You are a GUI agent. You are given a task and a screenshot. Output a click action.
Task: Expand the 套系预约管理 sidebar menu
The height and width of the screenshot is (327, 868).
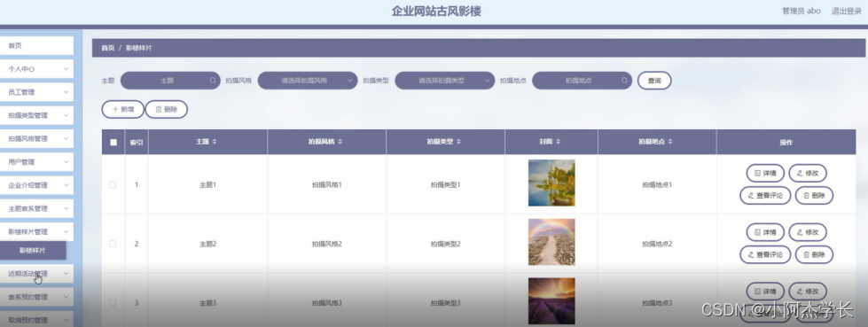click(x=36, y=297)
